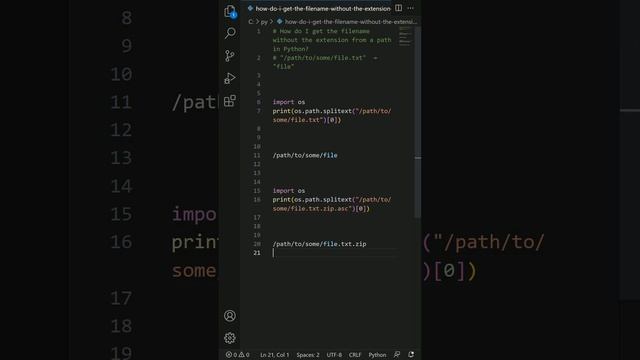Open the Search view in activity bar
This screenshot has width=640, height=360.
coord(230,33)
